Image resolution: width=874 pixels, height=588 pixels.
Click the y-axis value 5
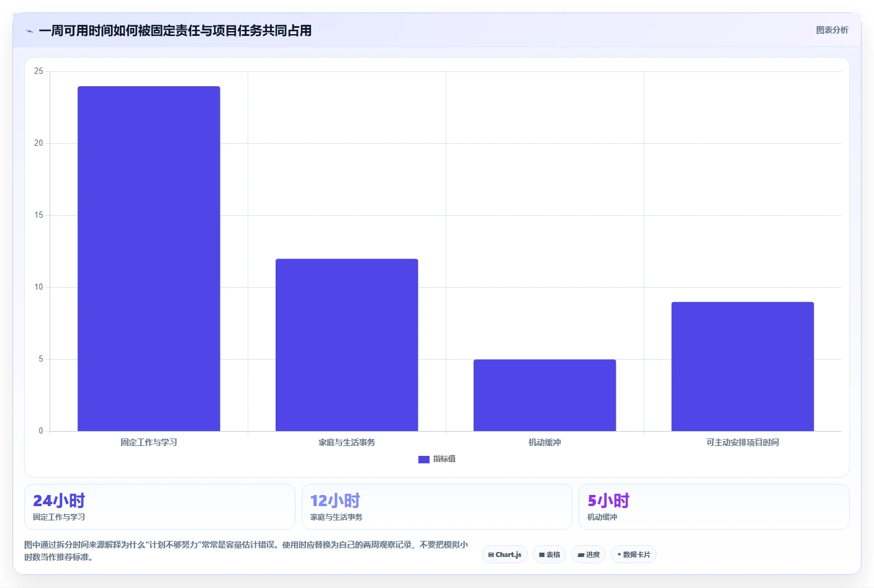pos(41,359)
